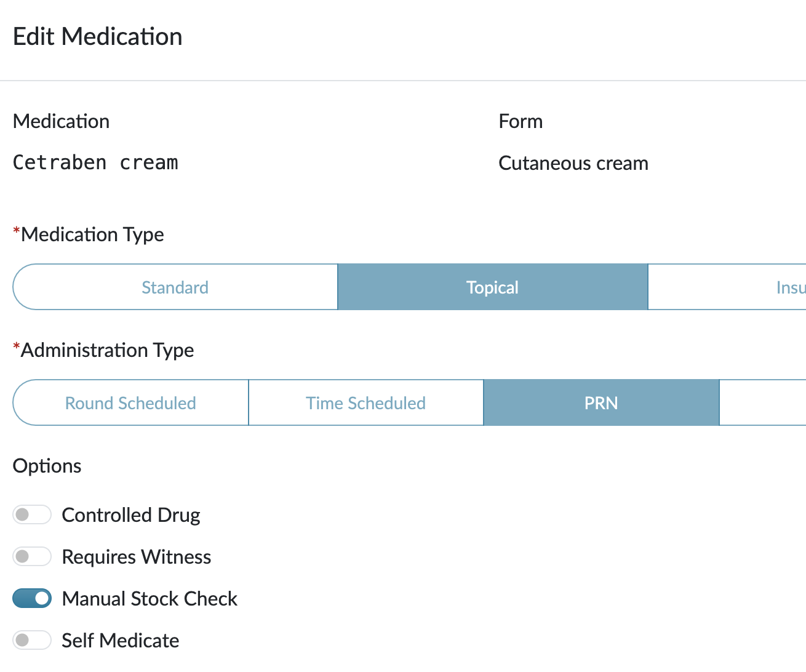Click the Medication Type field label
806x672 pixels.
pos(92,234)
